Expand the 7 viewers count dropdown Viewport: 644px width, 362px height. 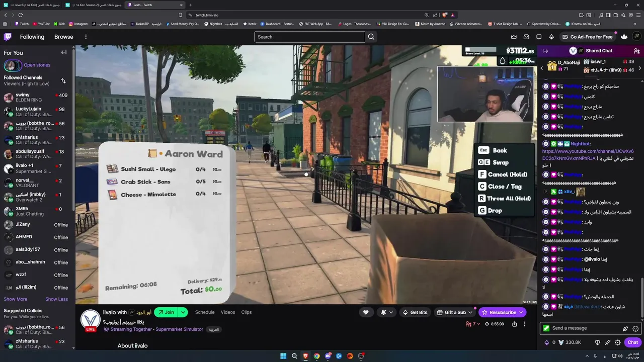(473, 324)
